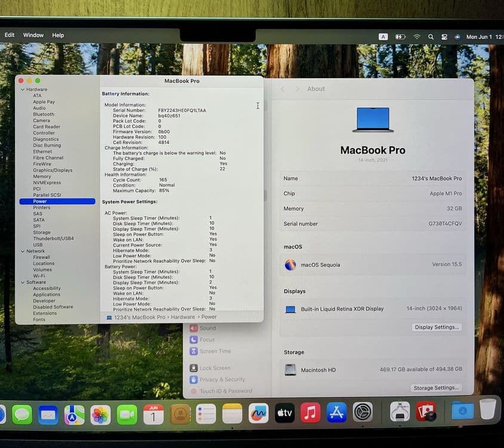Open Contacts from the Dock
This screenshot has height=448, width=504.
coord(180,414)
